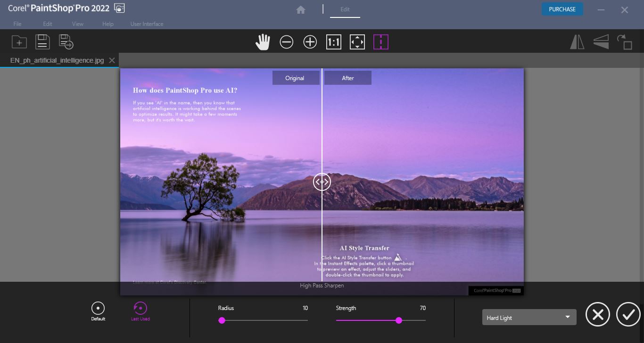Click the Save icon in the toolbar
644x343 pixels.
43,42
